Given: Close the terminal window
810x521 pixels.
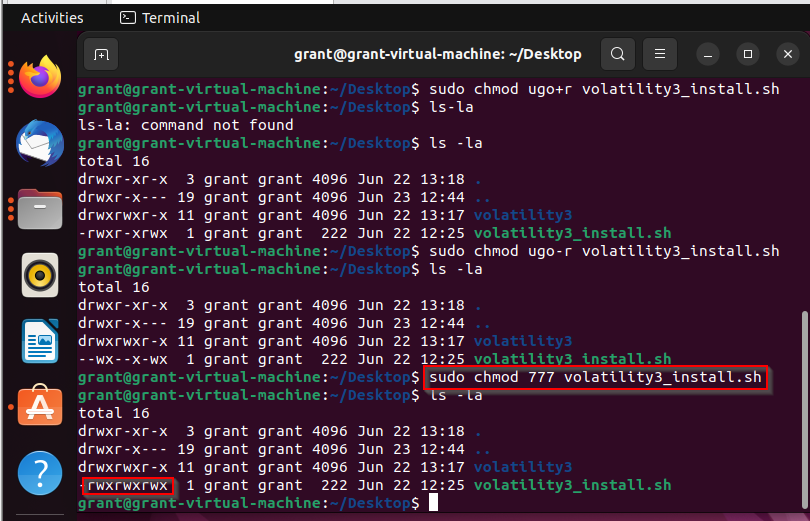Looking at the screenshot, I should (788, 54).
